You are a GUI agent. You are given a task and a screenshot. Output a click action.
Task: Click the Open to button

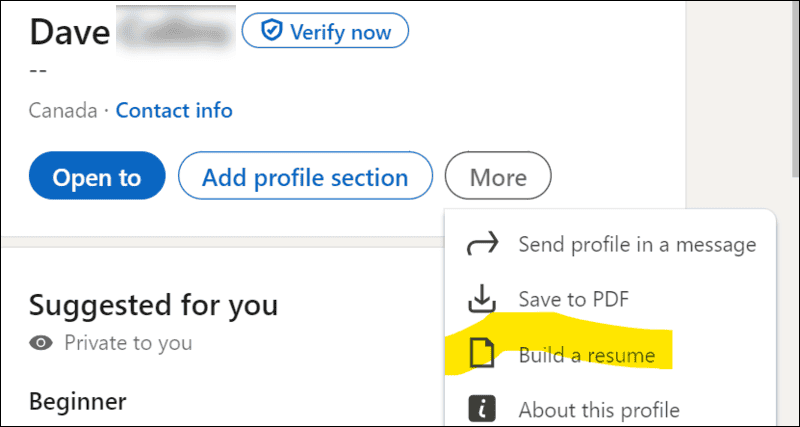[x=97, y=175]
